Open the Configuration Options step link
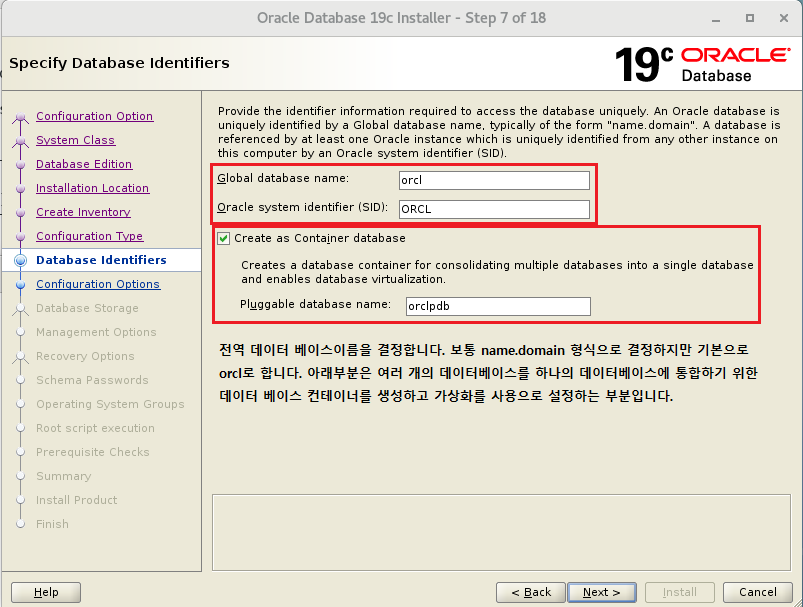803x607 pixels. click(x=98, y=284)
